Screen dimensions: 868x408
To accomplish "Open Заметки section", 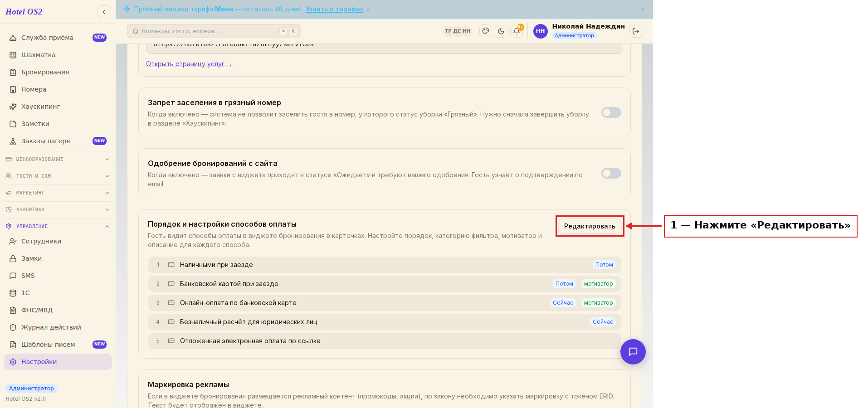I will [x=58, y=124].
